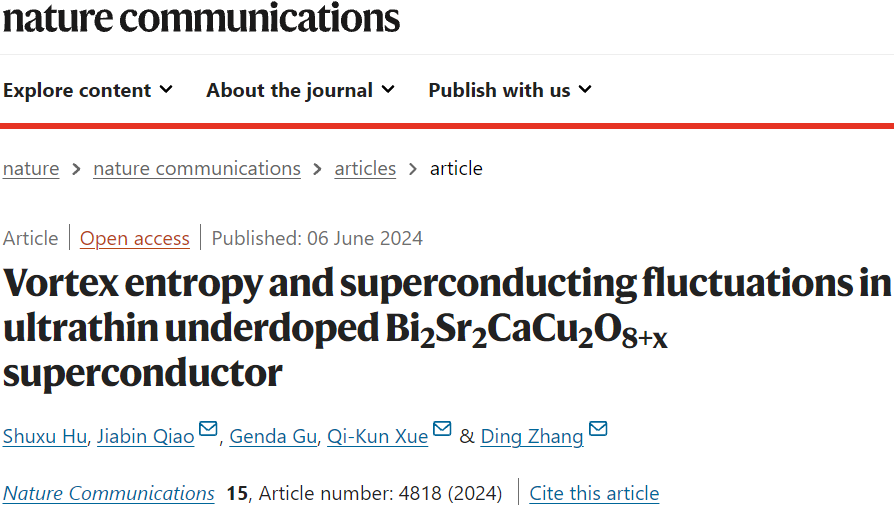Expand the Publish with us chevron

tap(585, 90)
